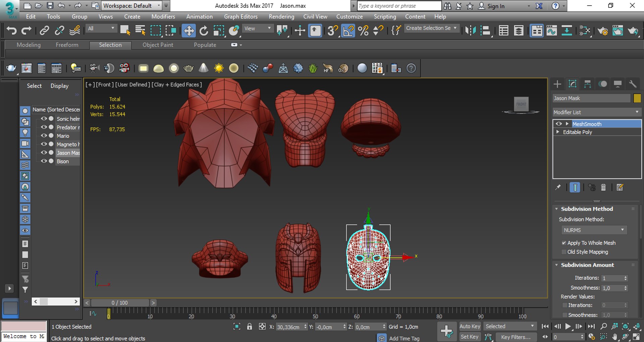Image resolution: width=644 pixels, height=342 pixels.
Task: Open the NURMS subdivision method dropdown
Action: (594, 230)
